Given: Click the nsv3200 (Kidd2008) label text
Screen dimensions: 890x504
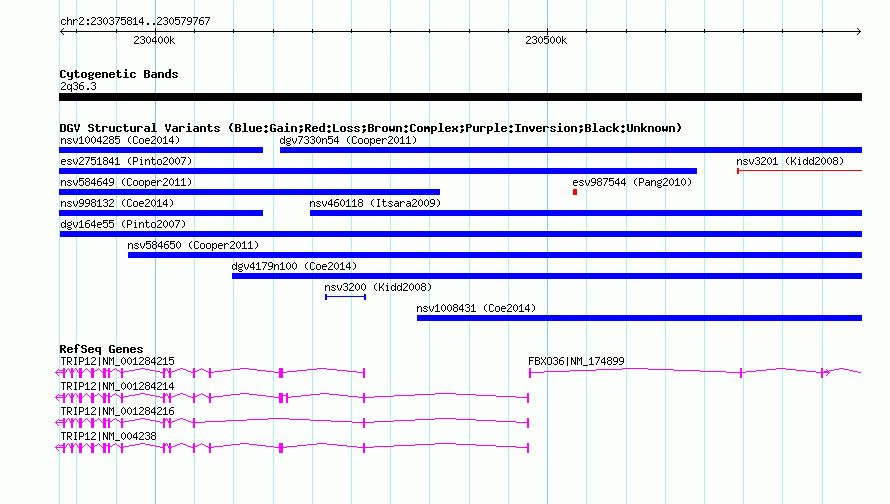Looking at the screenshot, I should (x=378, y=287).
